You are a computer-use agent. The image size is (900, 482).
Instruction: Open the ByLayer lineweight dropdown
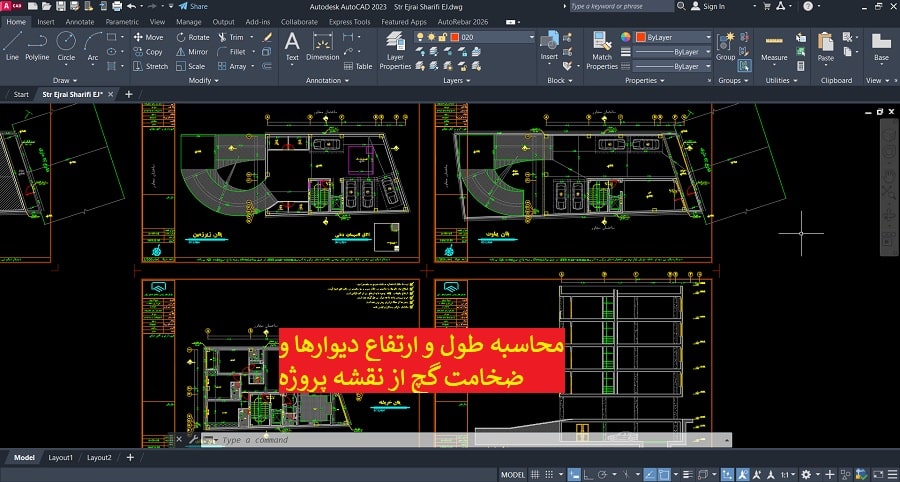673,52
